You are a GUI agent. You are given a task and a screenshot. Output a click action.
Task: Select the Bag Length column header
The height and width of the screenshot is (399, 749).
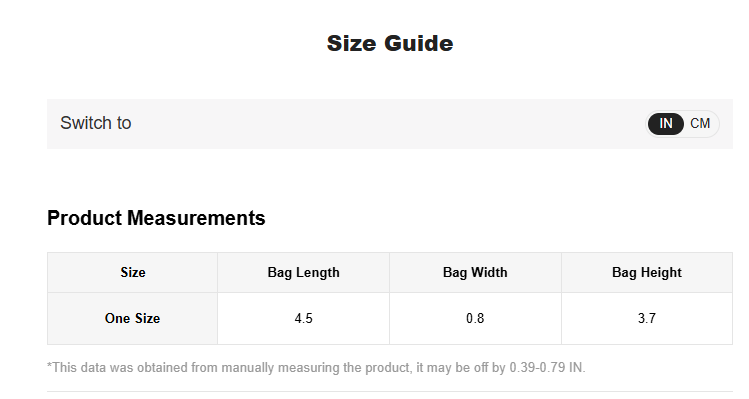pyautogui.click(x=303, y=272)
